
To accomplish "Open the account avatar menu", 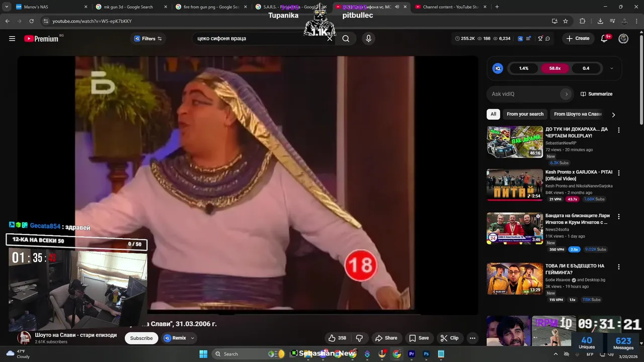I will coord(623,39).
